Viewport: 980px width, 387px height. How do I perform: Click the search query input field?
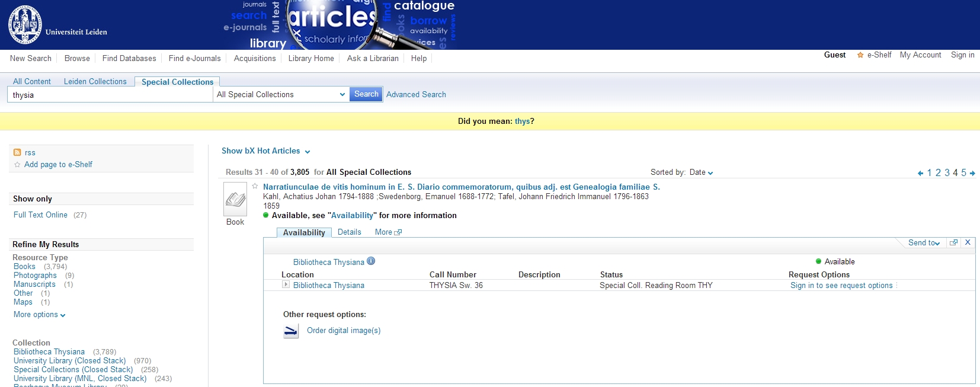pos(110,95)
